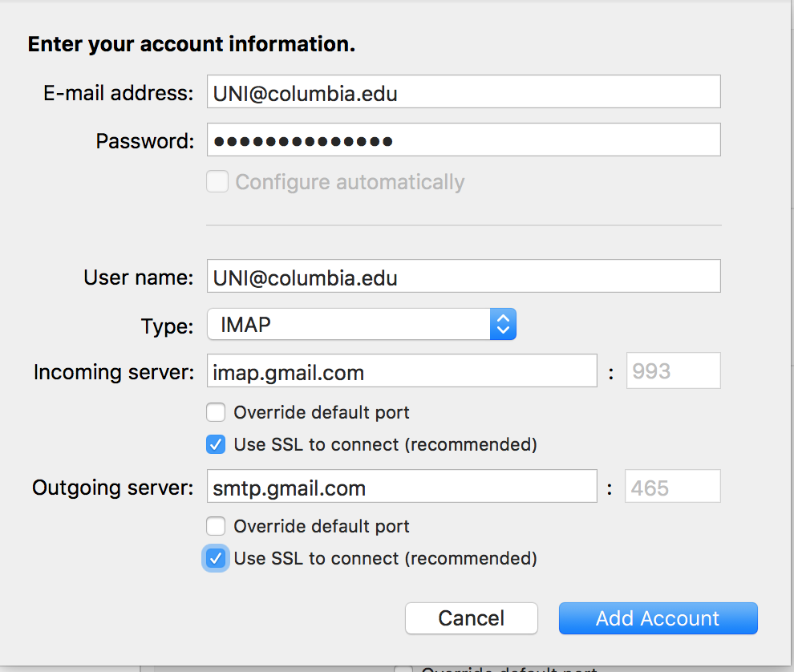The width and height of the screenshot is (794, 672).
Task: Click the User name input field
Action: click(x=464, y=276)
